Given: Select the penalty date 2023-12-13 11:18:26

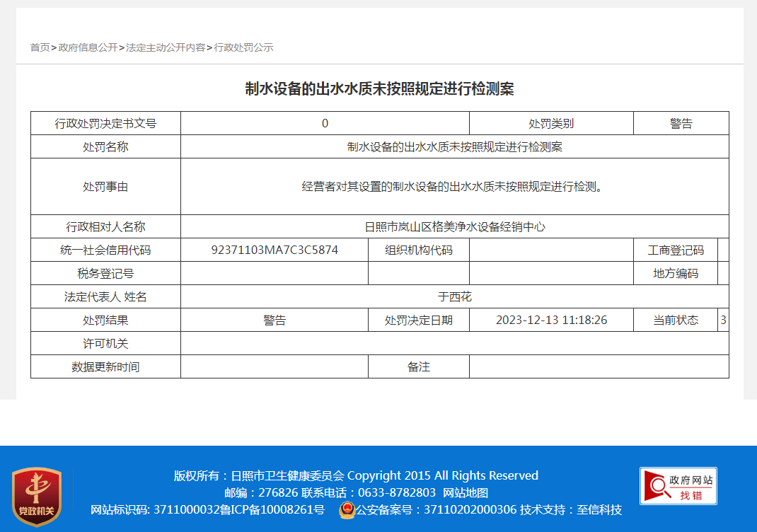Looking at the screenshot, I should point(551,320).
